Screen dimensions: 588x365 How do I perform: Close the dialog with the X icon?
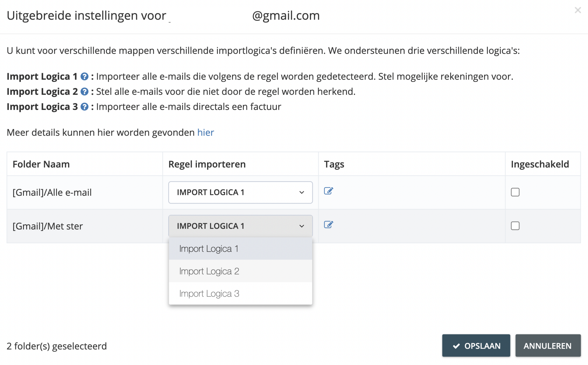coord(578,10)
